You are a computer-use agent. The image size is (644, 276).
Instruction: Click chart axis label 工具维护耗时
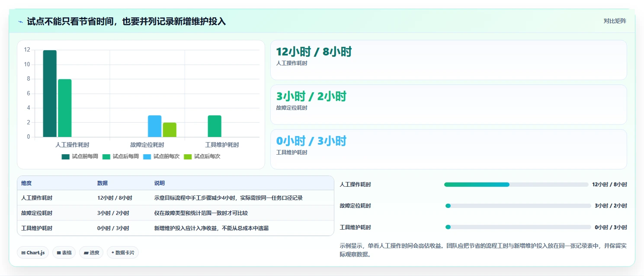click(x=222, y=145)
